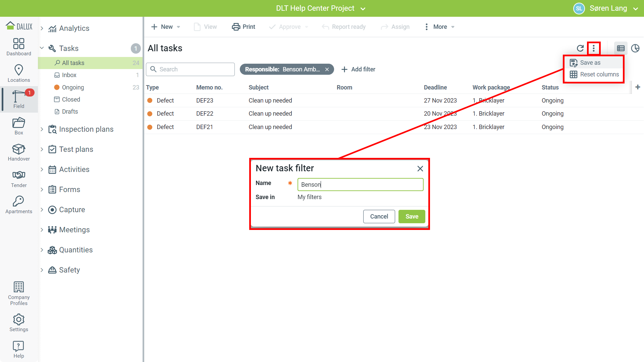This screenshot has height=362, width=644.
Task: Open the Ongoing tasks list
Action: tap(73, 87)
